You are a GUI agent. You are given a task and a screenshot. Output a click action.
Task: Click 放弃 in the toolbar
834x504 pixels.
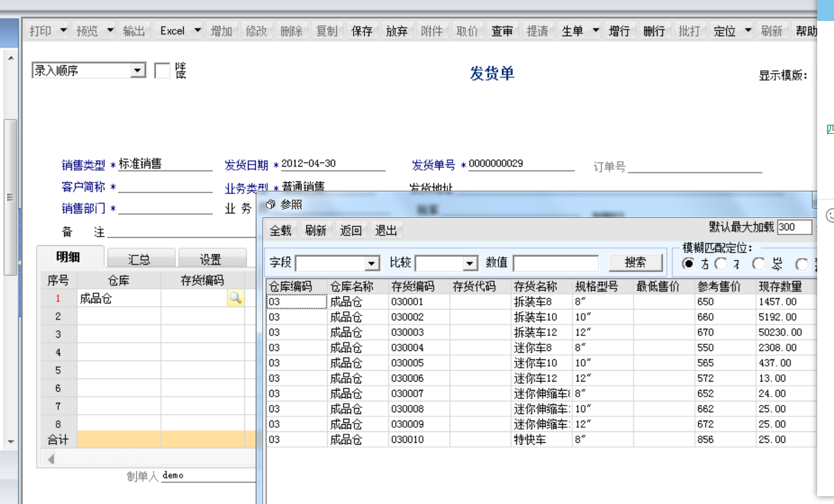click(x=397, y=31)
